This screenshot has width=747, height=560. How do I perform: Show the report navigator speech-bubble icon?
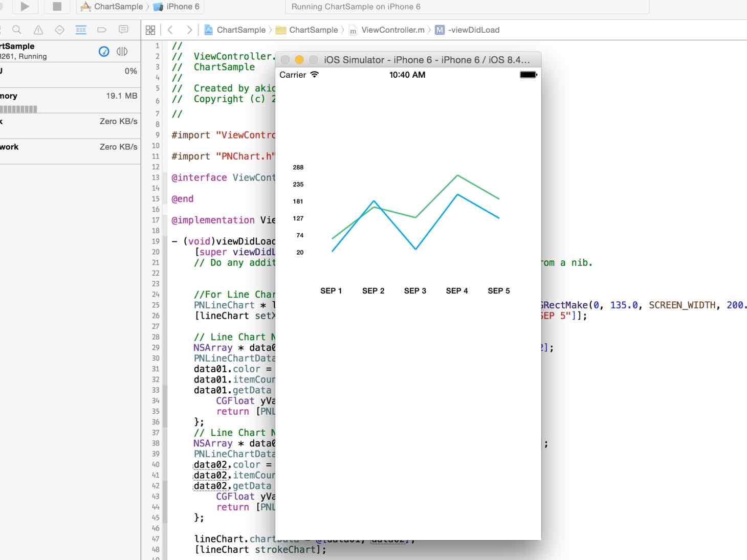coord(123,30)
